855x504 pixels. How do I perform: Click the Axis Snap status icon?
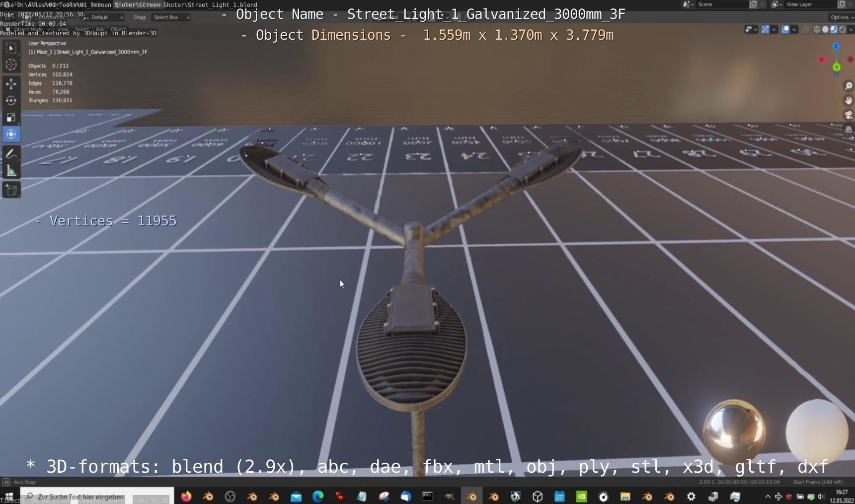(6, 482)
